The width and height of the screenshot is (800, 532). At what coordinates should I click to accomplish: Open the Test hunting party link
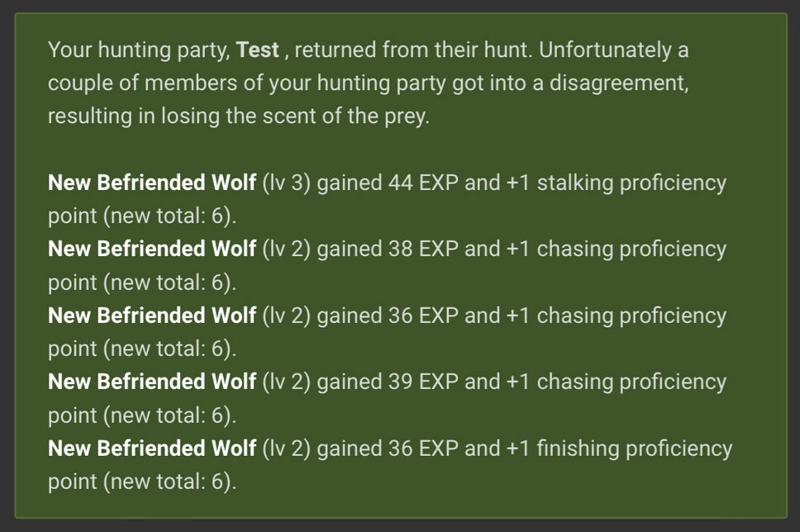[257, 50]
